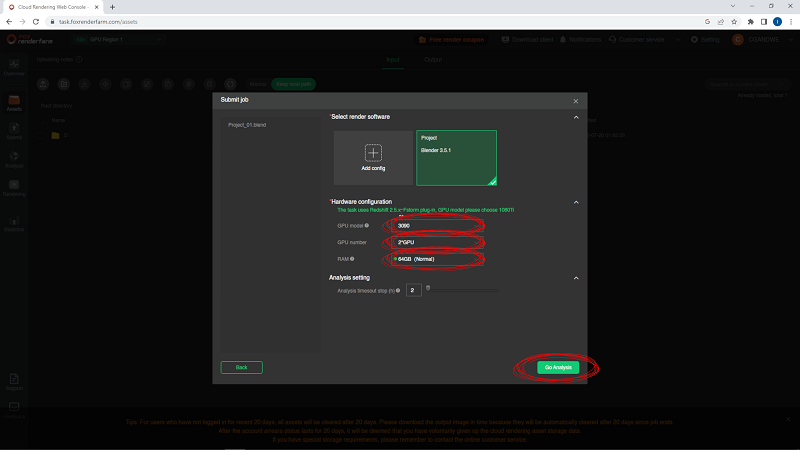The width and height of the screenshot is (800, 450).
Task: Click the Search in current directory field
Action: [x=746, y=84]
